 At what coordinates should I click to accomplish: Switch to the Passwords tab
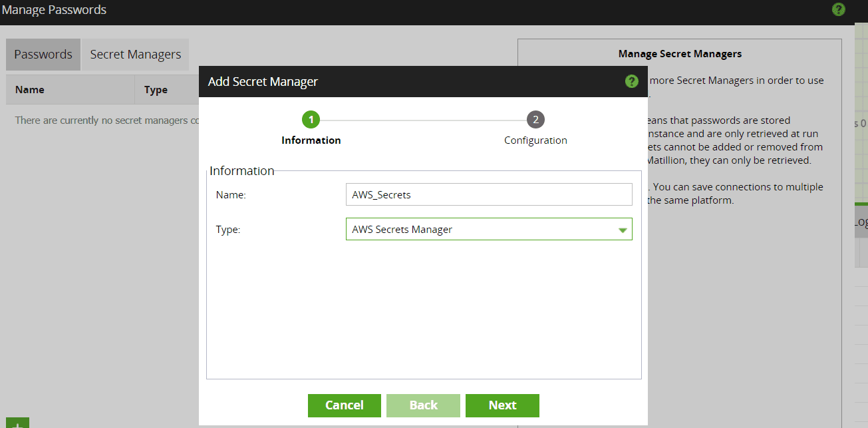click(x=43, y=55)
